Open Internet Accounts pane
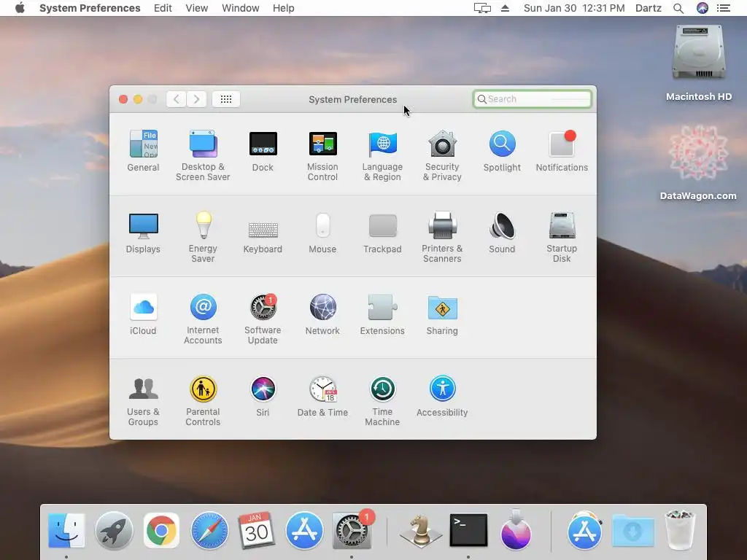The width and height of the screenshot is (747, 560). (x=203, y=319)
